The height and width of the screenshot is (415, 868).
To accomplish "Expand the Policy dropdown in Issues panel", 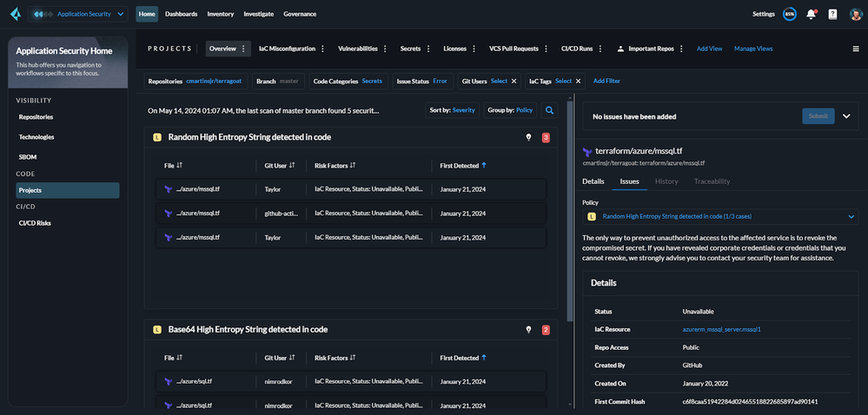I will point(851,216).
